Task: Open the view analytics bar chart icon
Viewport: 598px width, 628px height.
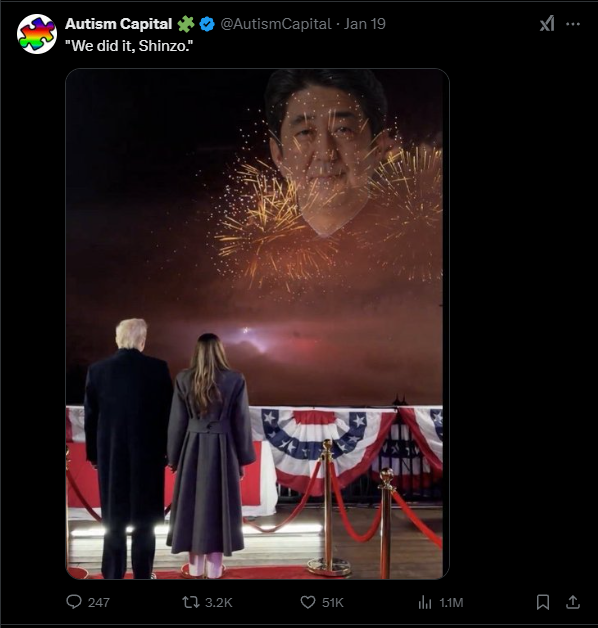Action: [x=425, y=602]
